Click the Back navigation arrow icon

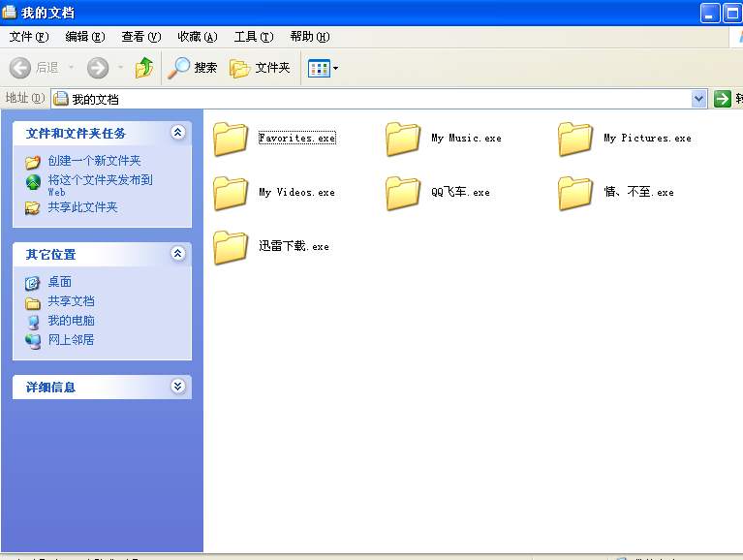tap(20, 68)
